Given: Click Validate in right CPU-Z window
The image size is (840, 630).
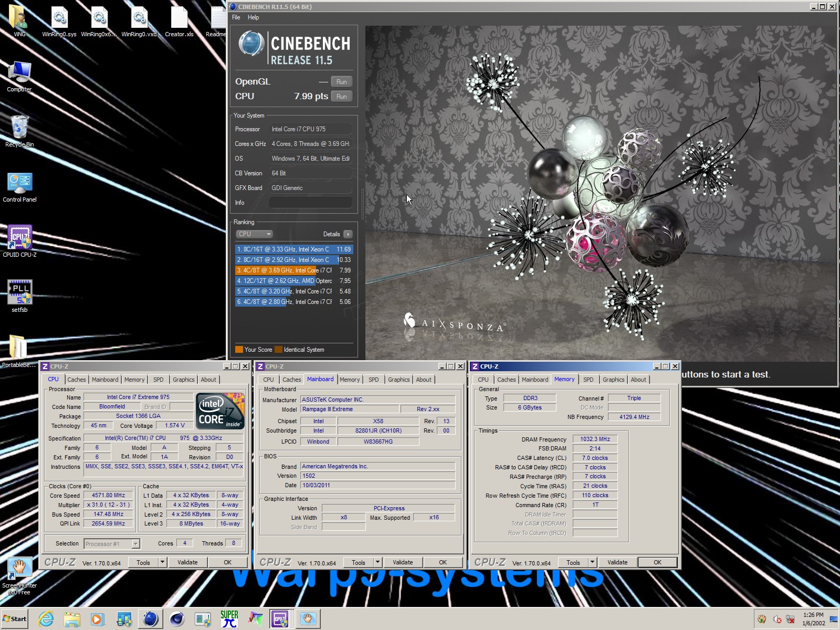Looking at the screenshot, I should [x=617, y=562].
